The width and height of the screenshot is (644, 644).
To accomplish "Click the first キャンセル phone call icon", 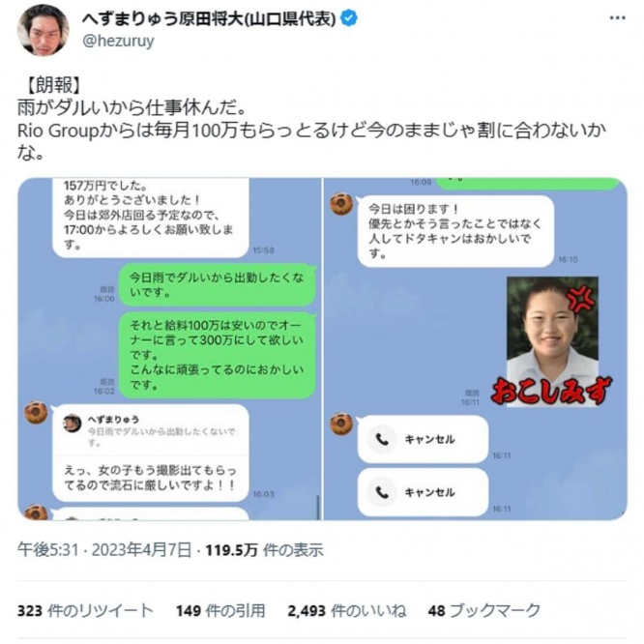I will pyautogui.click(x=382, y=439).
